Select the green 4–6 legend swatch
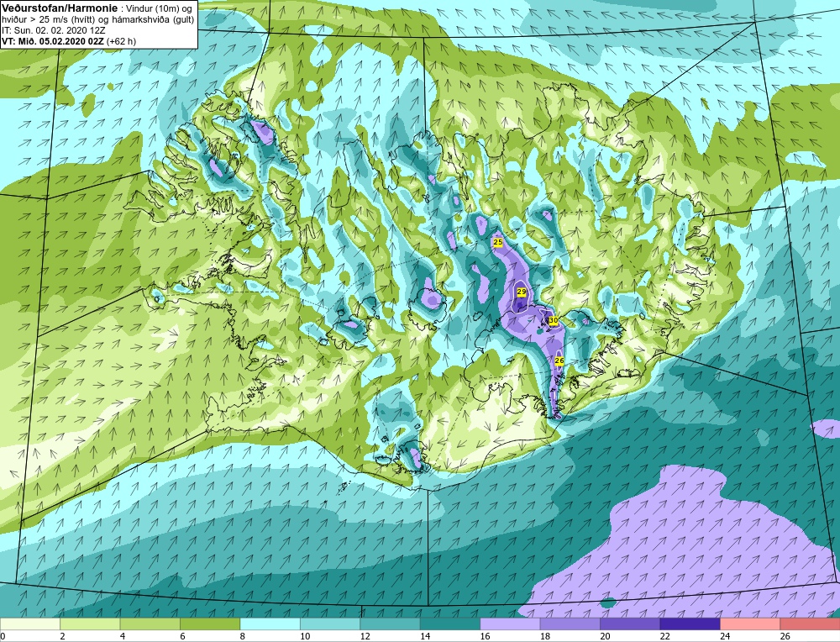 (x=150, y=624)
